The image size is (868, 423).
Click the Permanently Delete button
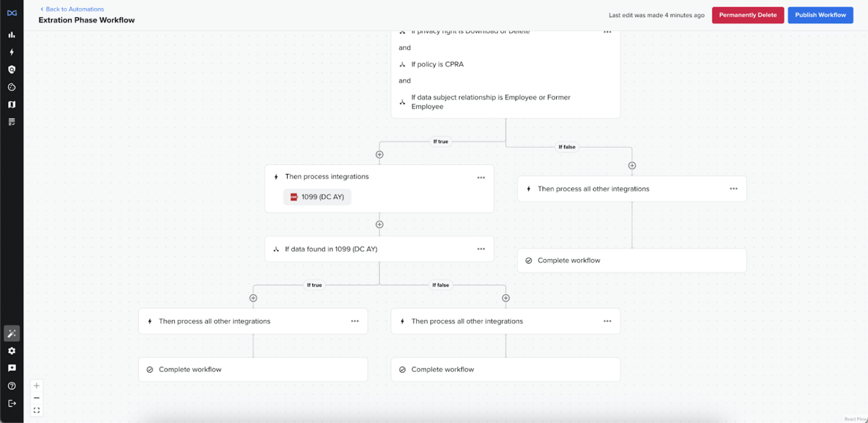(748, 15)
